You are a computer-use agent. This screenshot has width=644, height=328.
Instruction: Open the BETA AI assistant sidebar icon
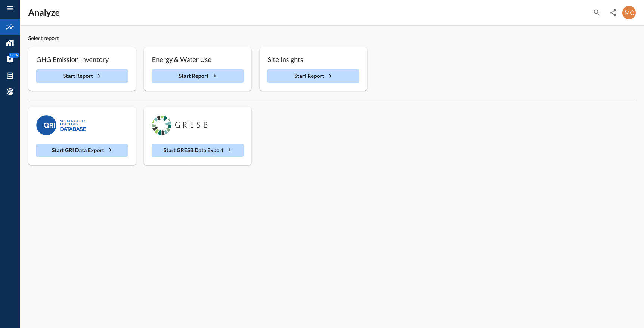click(10, 59)
